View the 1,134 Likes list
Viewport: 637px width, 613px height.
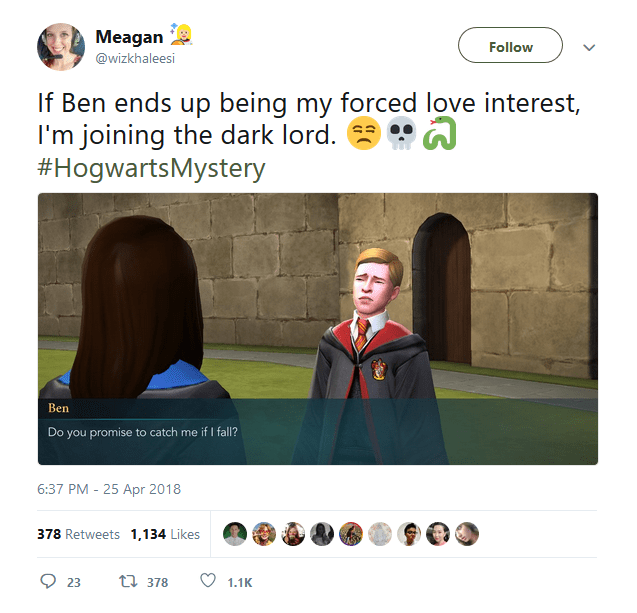click(165, 534)
